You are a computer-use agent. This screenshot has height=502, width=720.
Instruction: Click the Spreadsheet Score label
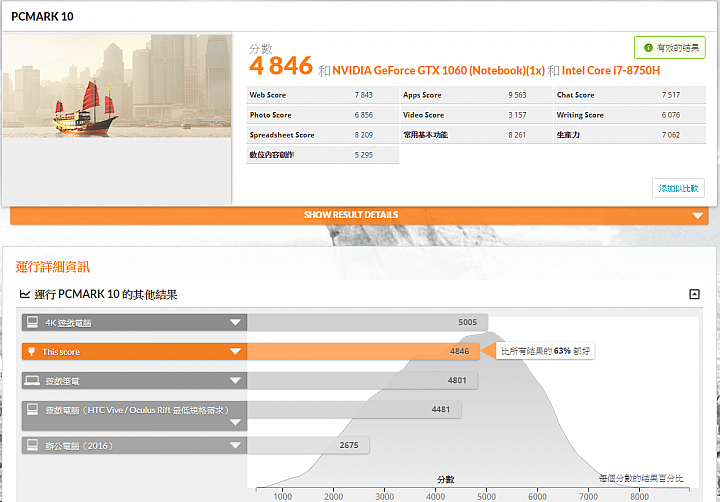pos(282,135)
